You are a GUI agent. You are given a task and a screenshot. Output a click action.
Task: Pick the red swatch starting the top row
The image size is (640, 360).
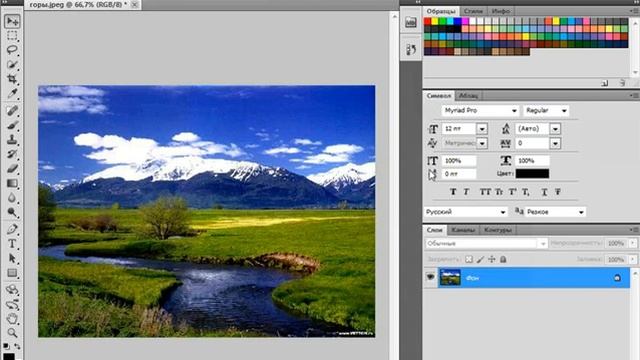coord(427,21)
